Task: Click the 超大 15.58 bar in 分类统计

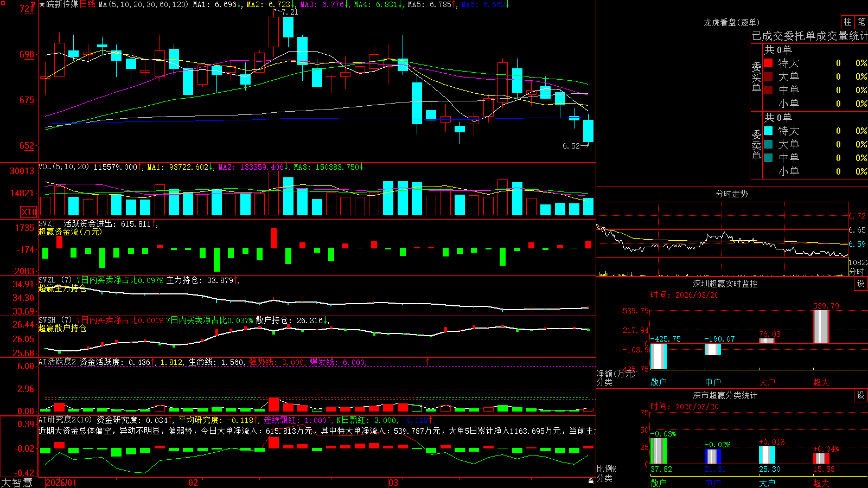Action: click(x=821, y=459)
